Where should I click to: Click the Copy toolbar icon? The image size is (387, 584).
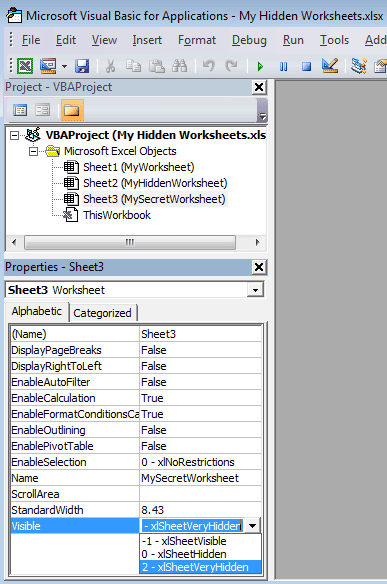click(x=133, y=66)
